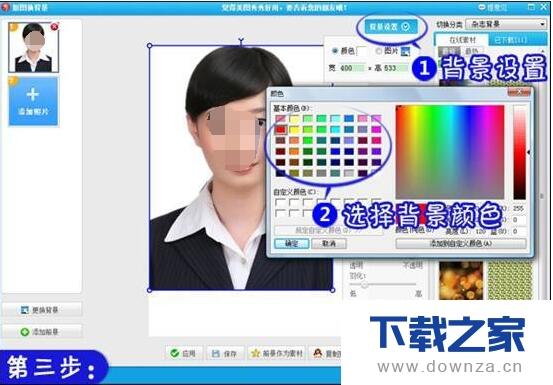The height and width of the screenshot is (385, 553).
Task: Pick the dark green swatch in the fifth row
Action: click(308, 162)
